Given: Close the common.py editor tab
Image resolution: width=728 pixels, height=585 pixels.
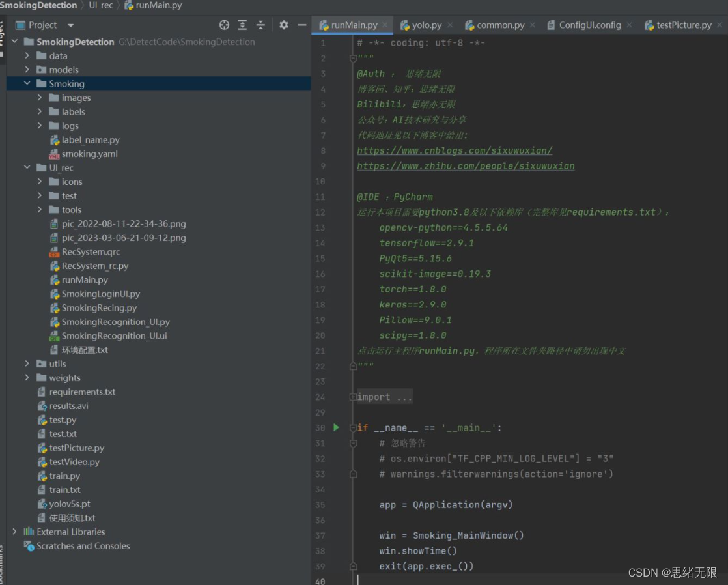Looking at the screenshot, I should pyautogui.click(x=533, y=25).
